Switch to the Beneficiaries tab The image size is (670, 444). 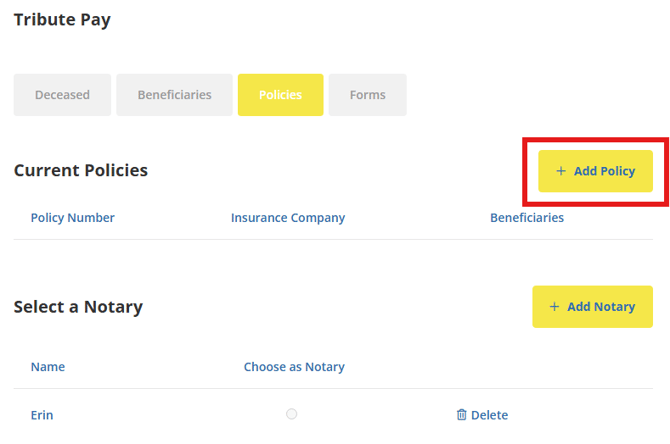[174, 95]
